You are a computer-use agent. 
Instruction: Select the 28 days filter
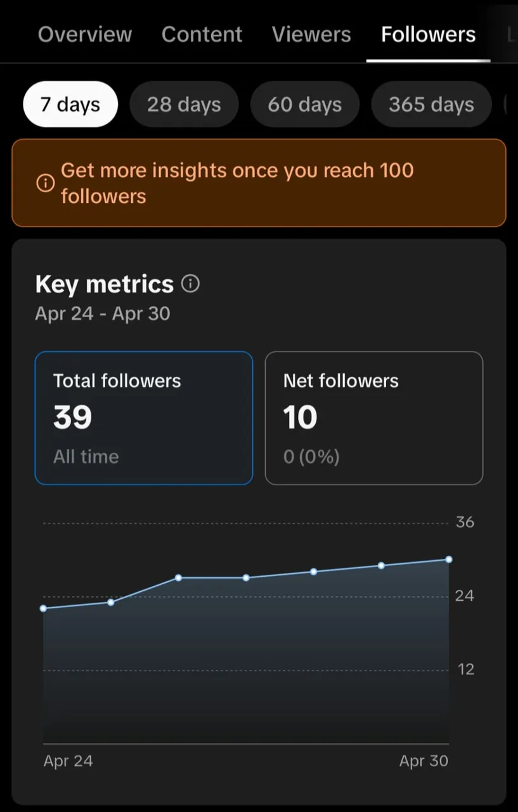coord(184,104)
